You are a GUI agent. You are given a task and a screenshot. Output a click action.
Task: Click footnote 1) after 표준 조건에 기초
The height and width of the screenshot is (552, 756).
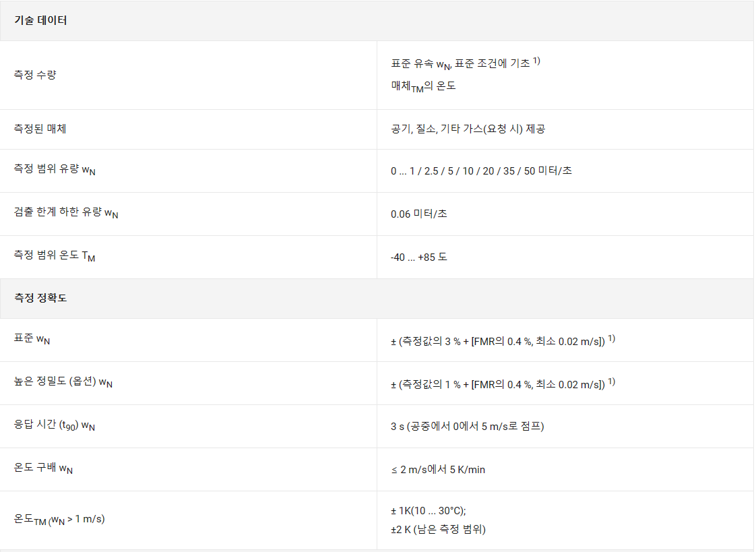click(x=537, y=61)
